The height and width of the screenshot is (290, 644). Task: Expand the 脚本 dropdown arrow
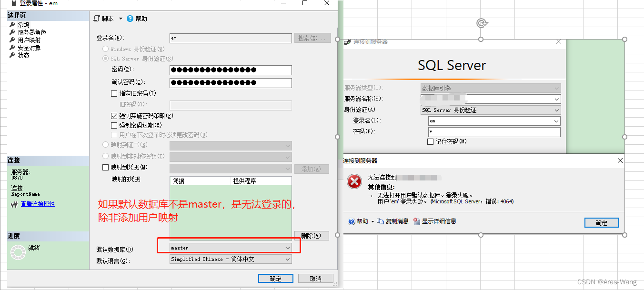(x=121, y=19)
